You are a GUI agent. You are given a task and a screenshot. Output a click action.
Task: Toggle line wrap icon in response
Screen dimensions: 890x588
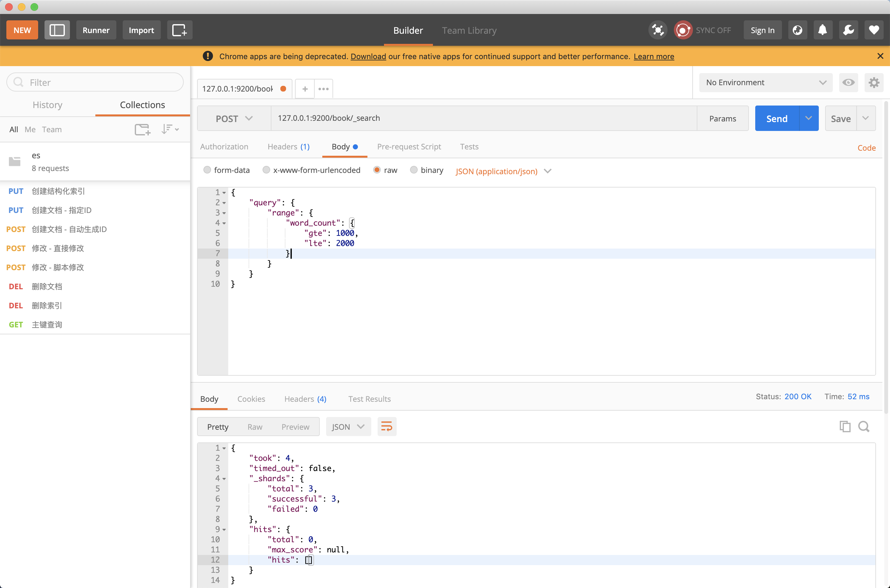[387, 426]
